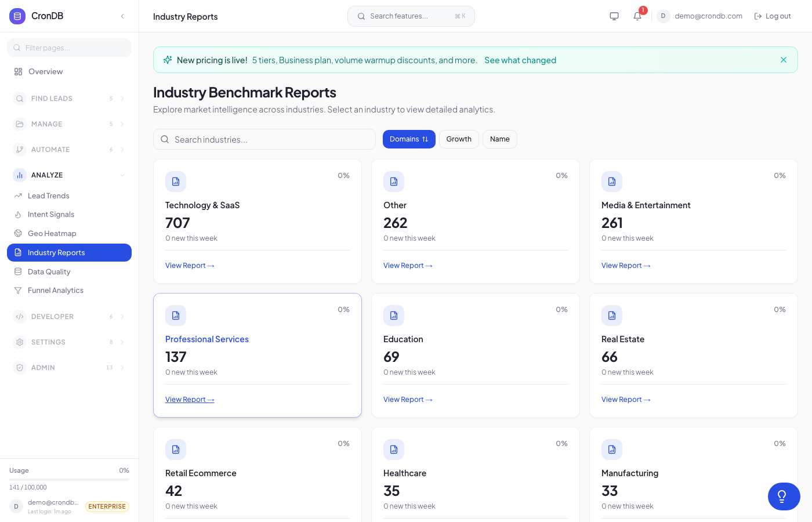
Task: View Report for Media & Entertainment
Action: tap(626, 266)
